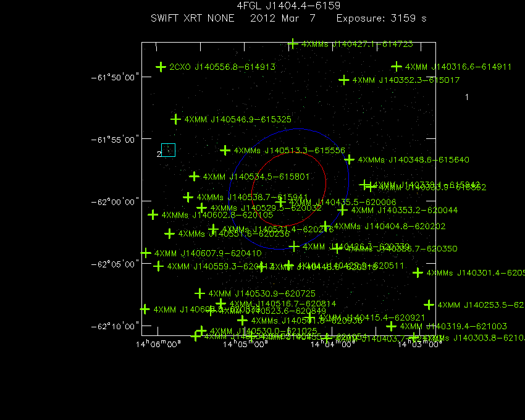Click the cross marker of 4XMM J140415.4-620921
Screen dimensions: 525x420
tap(309, 317)
